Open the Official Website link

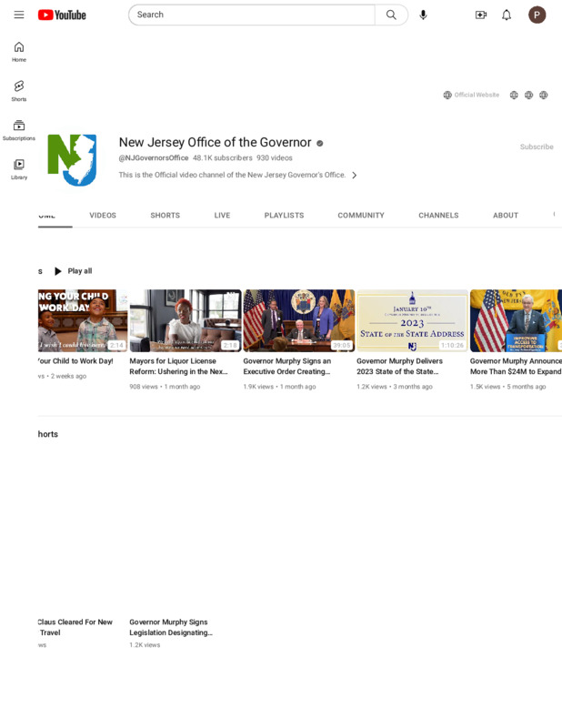coord(471,95)
